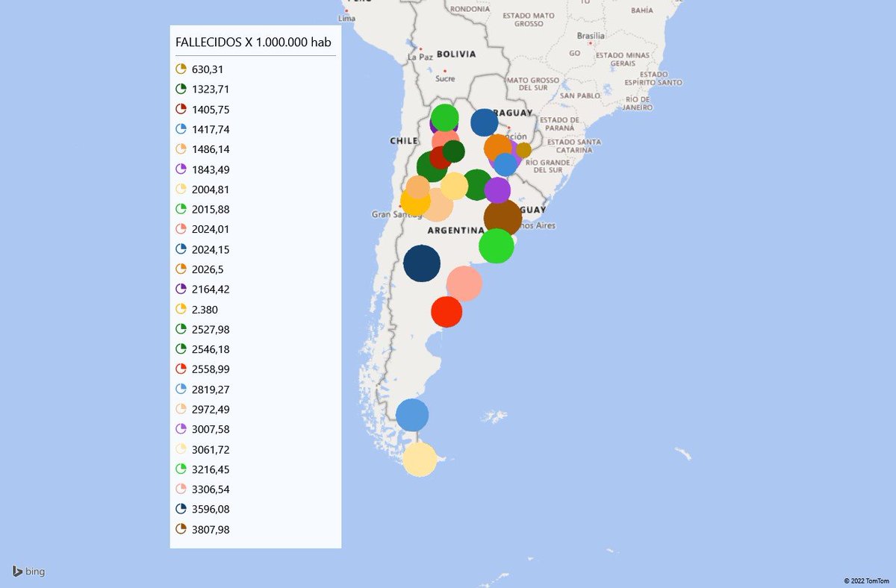Choose the 1486,14 legend value
896x588 pixels.
[211, 149]
